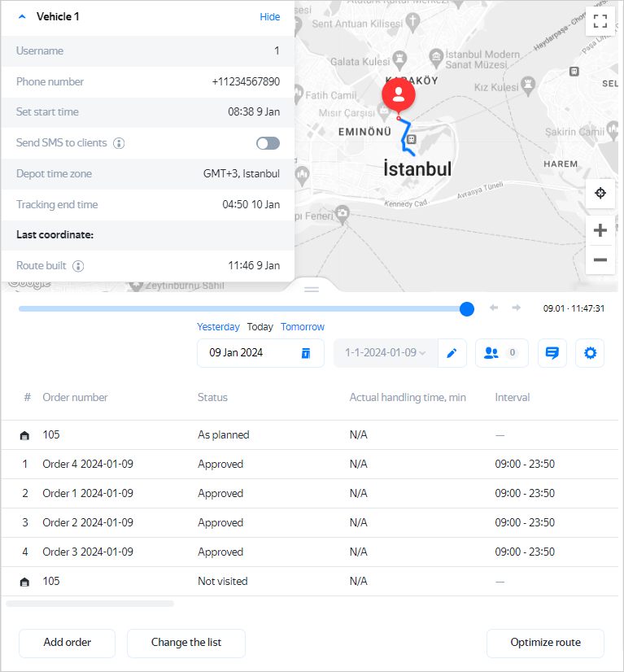Open the couriers people icon button
624x672 pixels.
[501, 353]
